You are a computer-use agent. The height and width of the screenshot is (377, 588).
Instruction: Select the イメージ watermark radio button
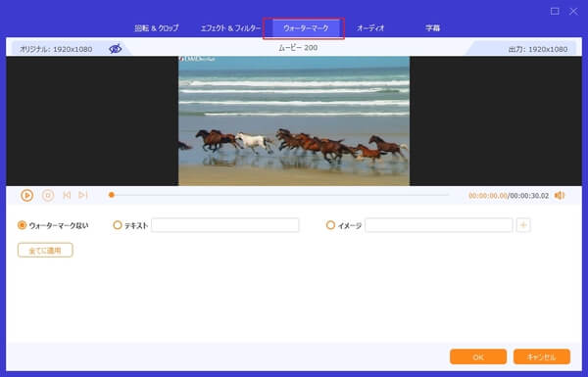[x=330, y=225]
